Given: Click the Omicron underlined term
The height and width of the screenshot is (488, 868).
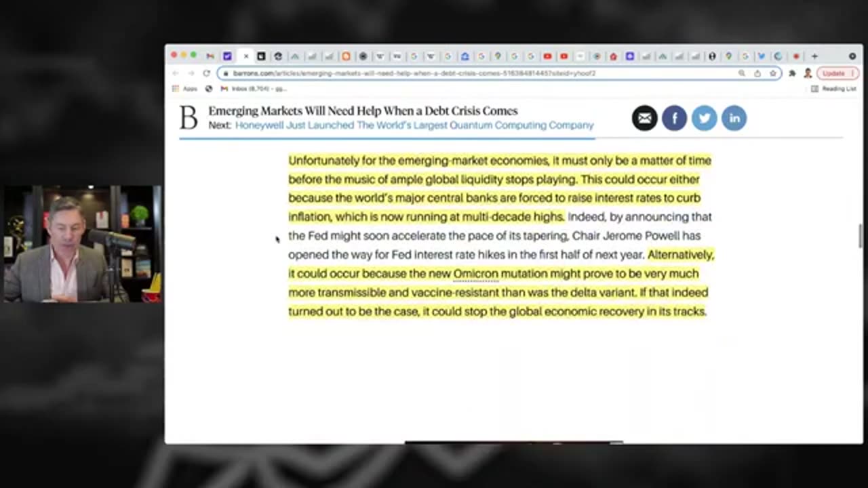Looking at the screenshot, I should pos(475,274).
